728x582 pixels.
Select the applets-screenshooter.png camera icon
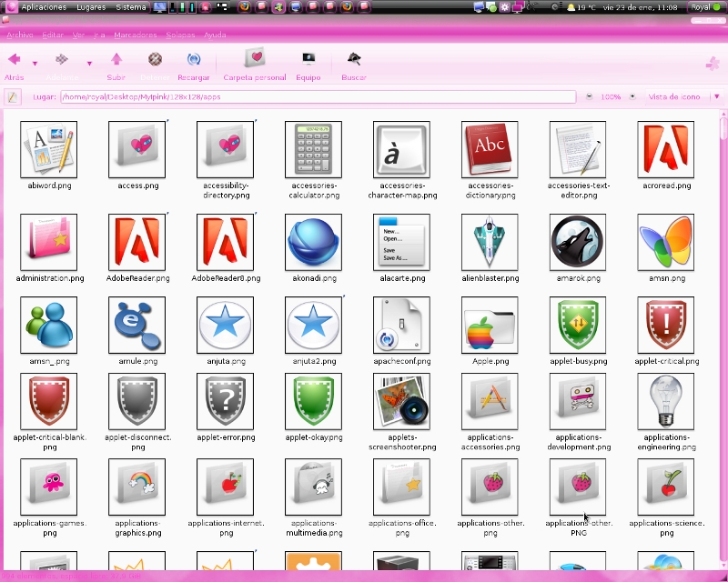[x=401, y=401]
